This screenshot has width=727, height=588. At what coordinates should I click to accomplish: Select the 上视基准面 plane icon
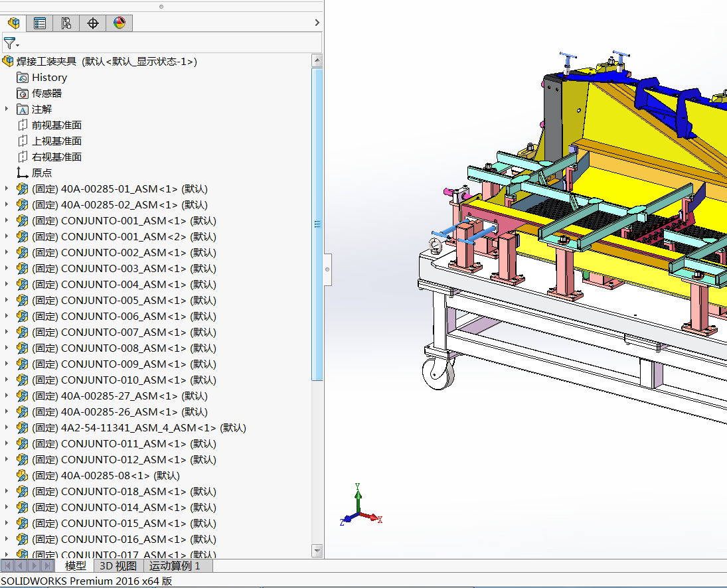tap(23, 141)
